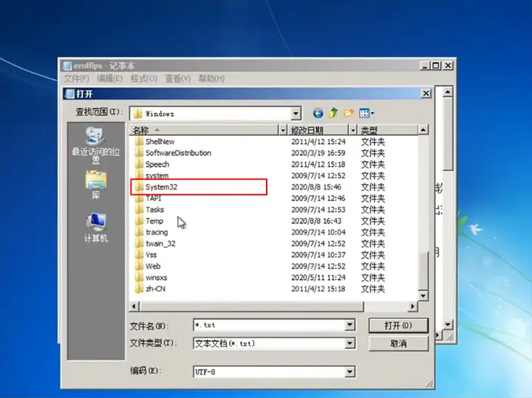Image resolution: width=532 pixels, height=398 pixels.
Task: Select the Tasks folder icon
Action: (139, 209)
